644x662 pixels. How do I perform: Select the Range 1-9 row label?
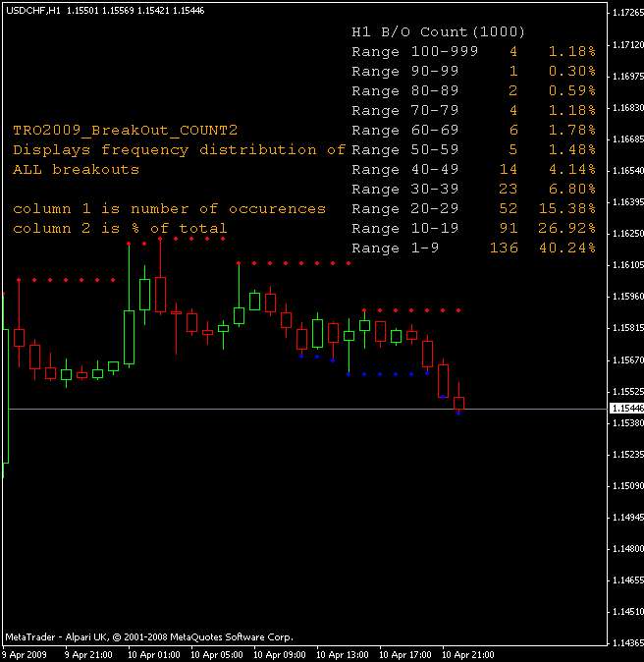coord(392,248)
